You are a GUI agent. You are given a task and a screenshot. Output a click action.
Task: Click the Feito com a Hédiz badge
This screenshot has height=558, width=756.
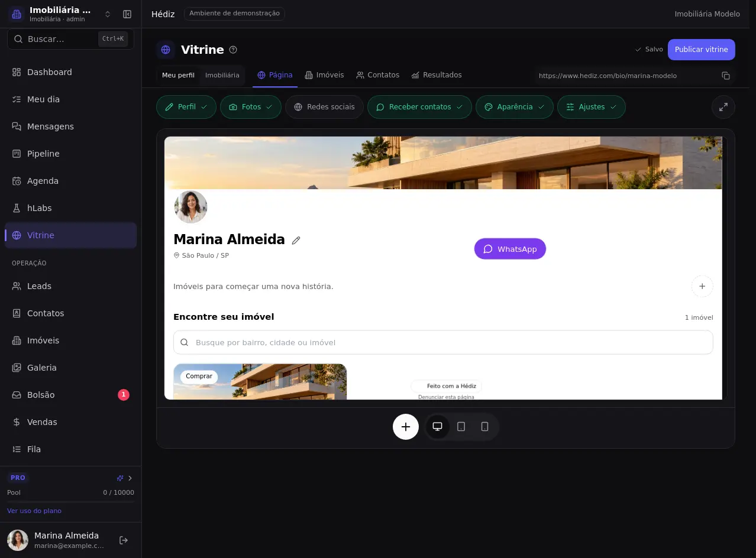pos(446,386)
